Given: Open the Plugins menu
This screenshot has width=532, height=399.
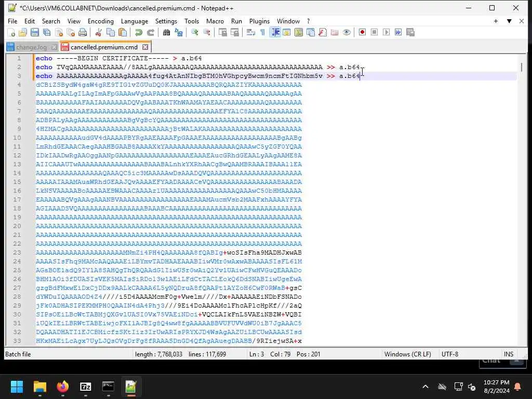Looking at the screenshot, I should pyautogui.click(x=259, y=21).
